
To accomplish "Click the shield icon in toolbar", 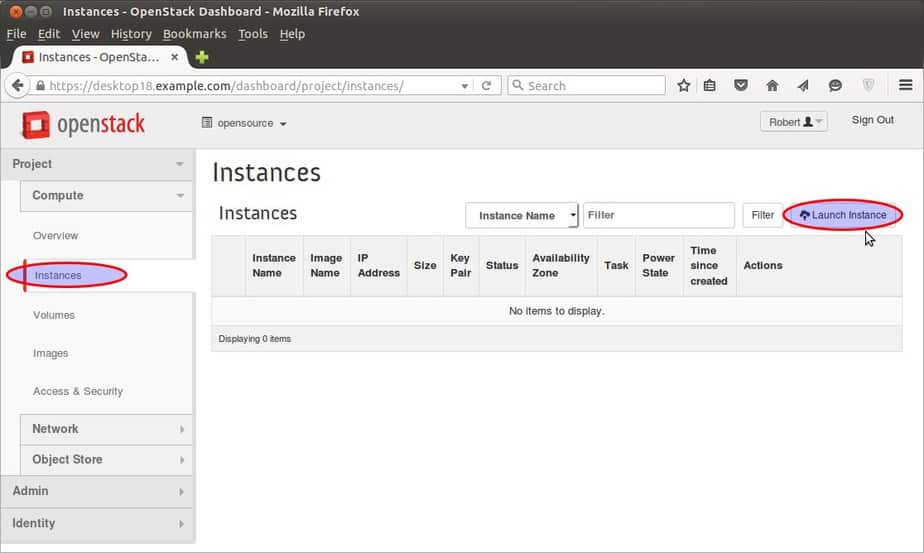I will [868, 85].
